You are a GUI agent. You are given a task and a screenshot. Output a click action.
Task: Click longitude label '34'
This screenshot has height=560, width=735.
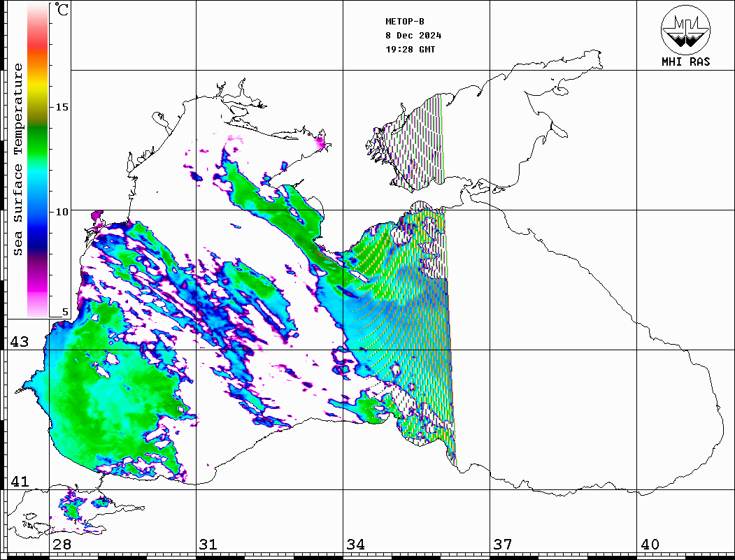[355, 544]
